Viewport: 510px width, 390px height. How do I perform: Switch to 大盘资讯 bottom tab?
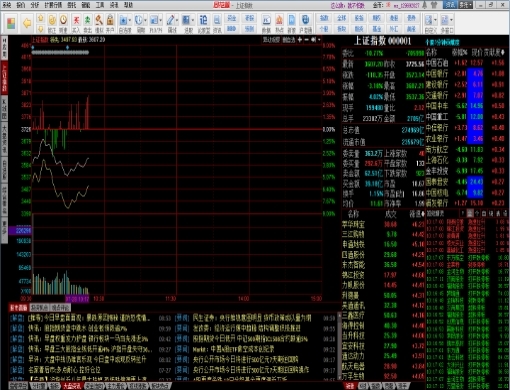[72, 386]
